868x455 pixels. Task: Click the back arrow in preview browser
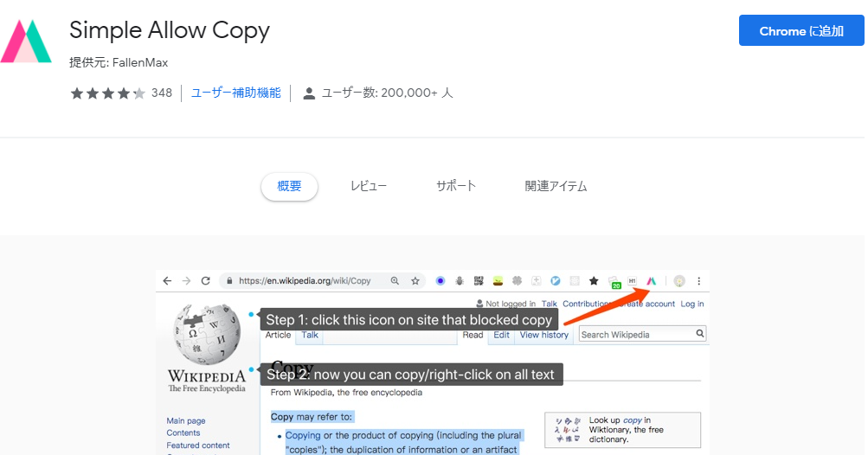coord(167,280)
